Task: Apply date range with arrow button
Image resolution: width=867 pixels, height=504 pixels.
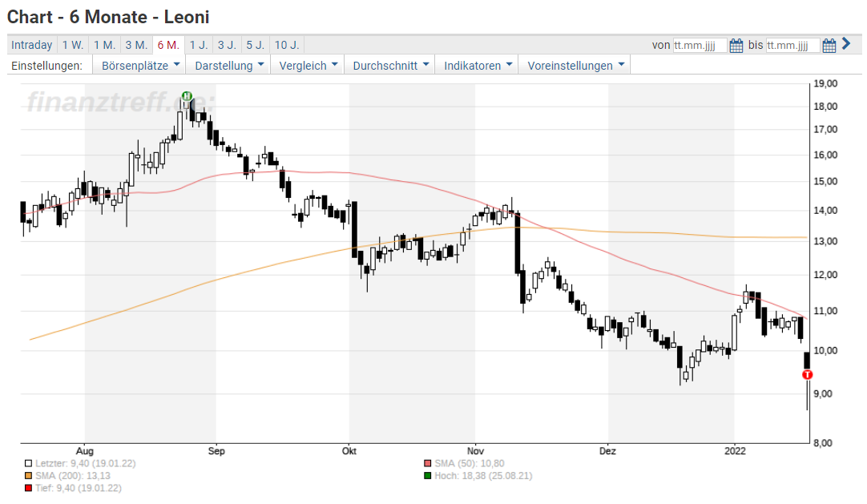Action: point(846,43)
